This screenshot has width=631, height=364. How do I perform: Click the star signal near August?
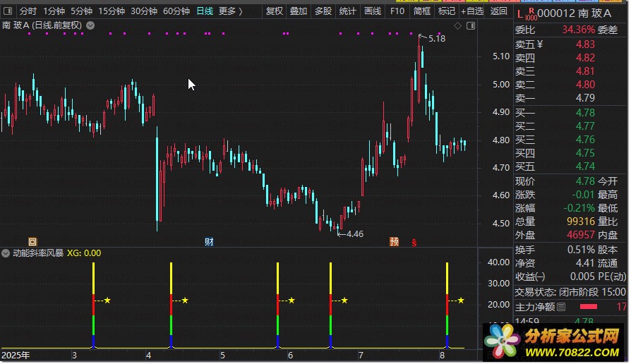click(461, 301)
